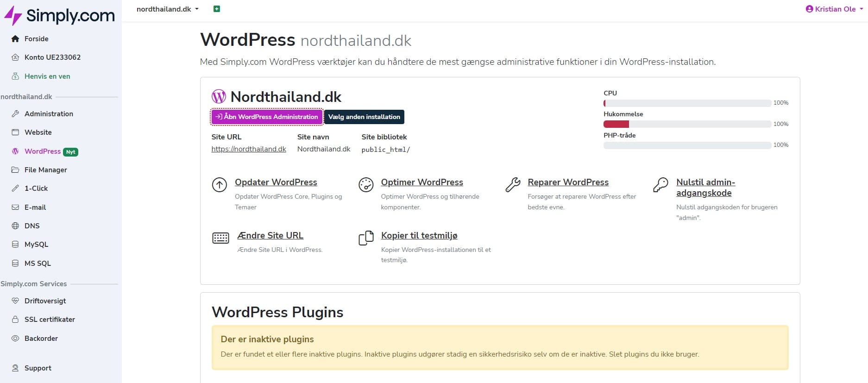Click the Reparer WordPress link
The image size is (868, 383).
568,182
